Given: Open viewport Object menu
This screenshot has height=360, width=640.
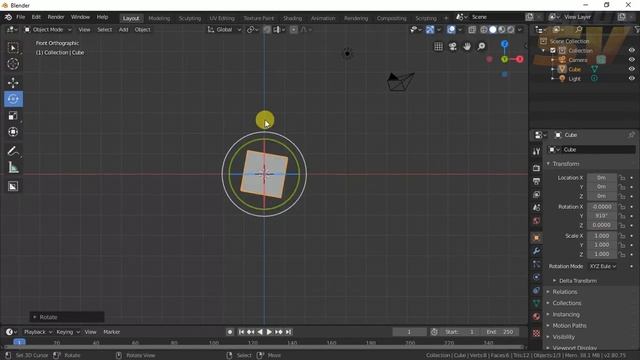Looking at the screenshot, I should tap(142, 30).
